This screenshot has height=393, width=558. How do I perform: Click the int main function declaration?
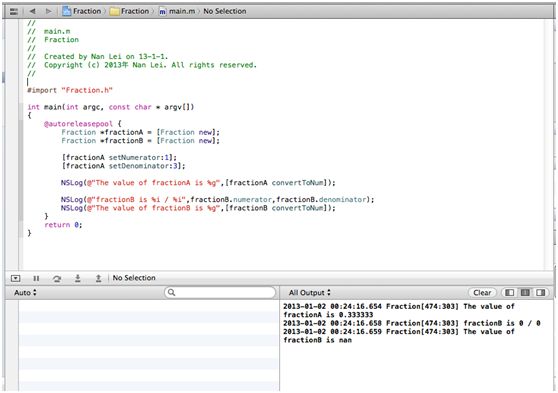coord(111,107)
